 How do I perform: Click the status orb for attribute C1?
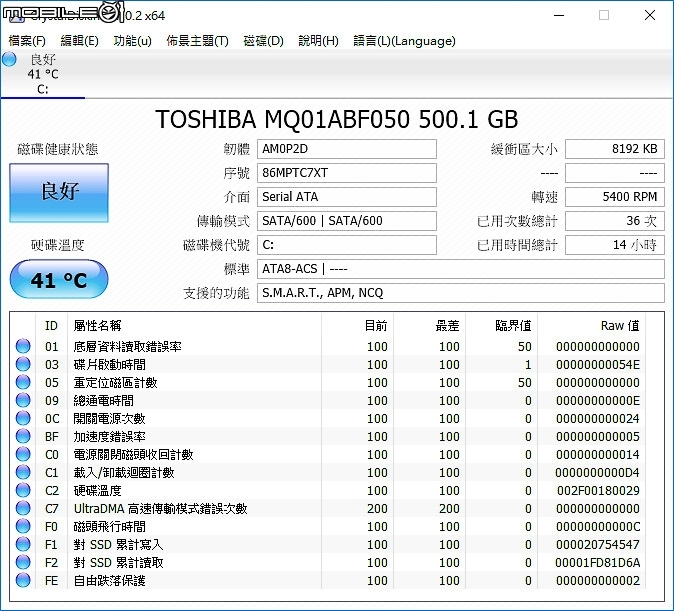pyautogui.click(x=23, y=473)
